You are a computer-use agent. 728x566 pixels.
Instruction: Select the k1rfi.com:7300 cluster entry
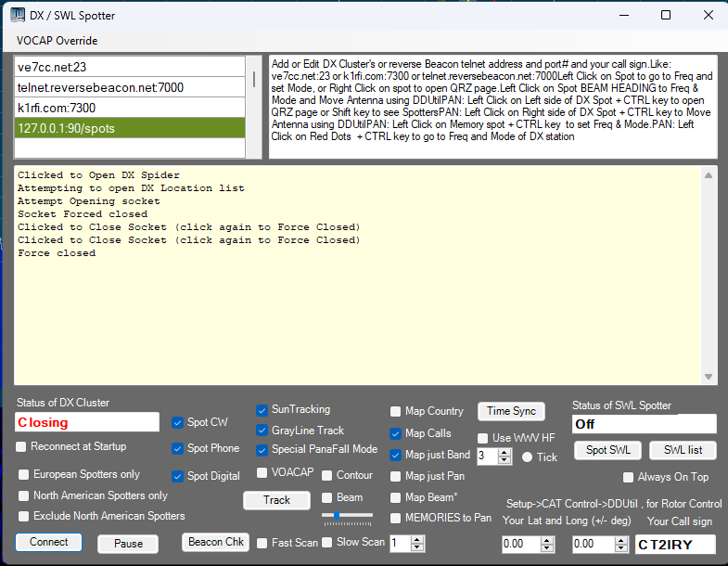click(130, 108)
